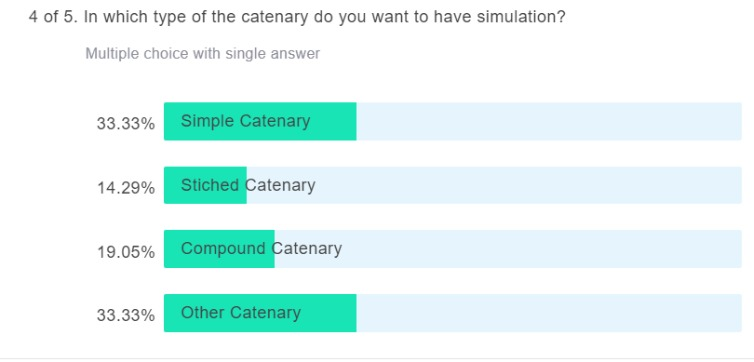Screen dimensions: 754x362
Task: Click empty light-blue part of Other Catenary bar
Action: [549, 313]
